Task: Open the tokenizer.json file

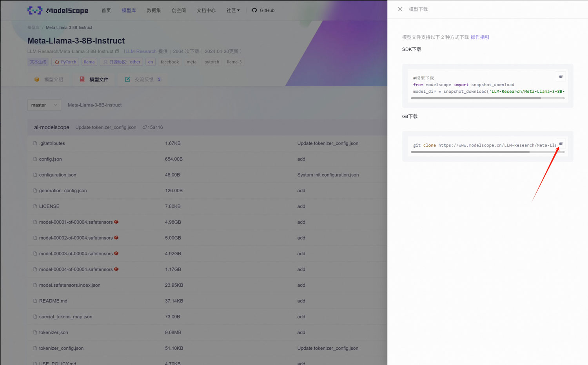Action: tap(54, 332)
